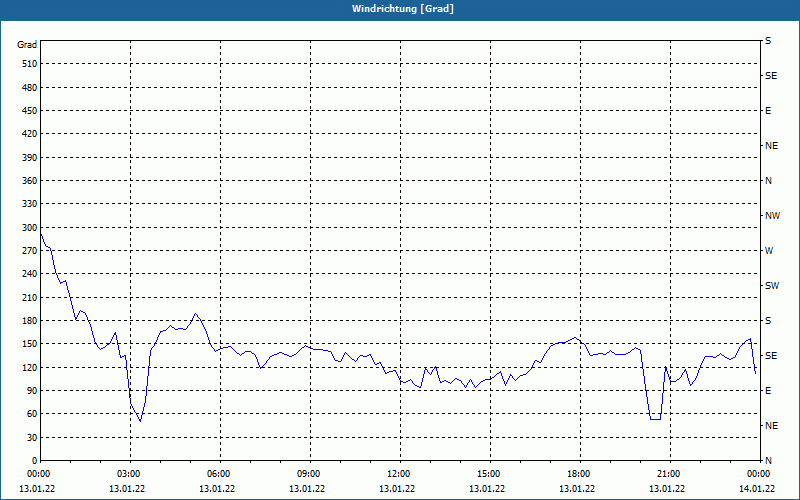Click the "13.01.22" date under 12:00
This screenshot has height=500, width=800.
point(397,489)
